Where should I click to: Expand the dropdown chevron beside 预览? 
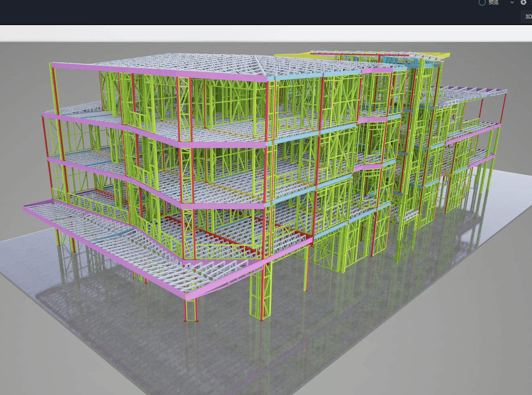pyautogui.click(x=512, y=2)
